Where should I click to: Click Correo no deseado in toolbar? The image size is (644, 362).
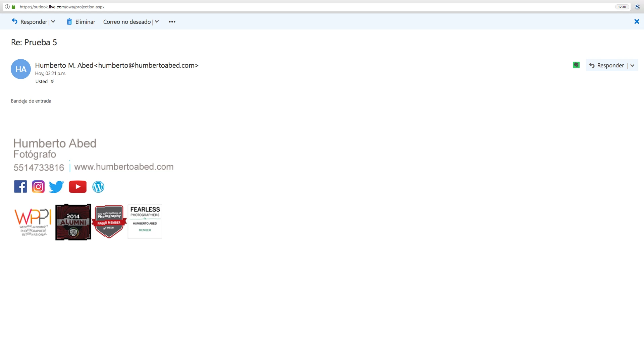127,22
